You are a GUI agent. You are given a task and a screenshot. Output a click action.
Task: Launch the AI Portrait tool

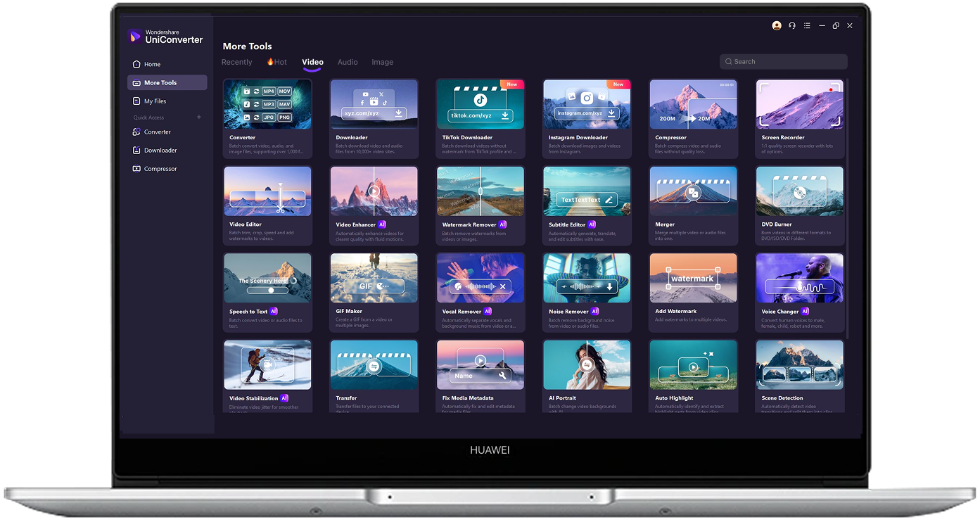587,376
